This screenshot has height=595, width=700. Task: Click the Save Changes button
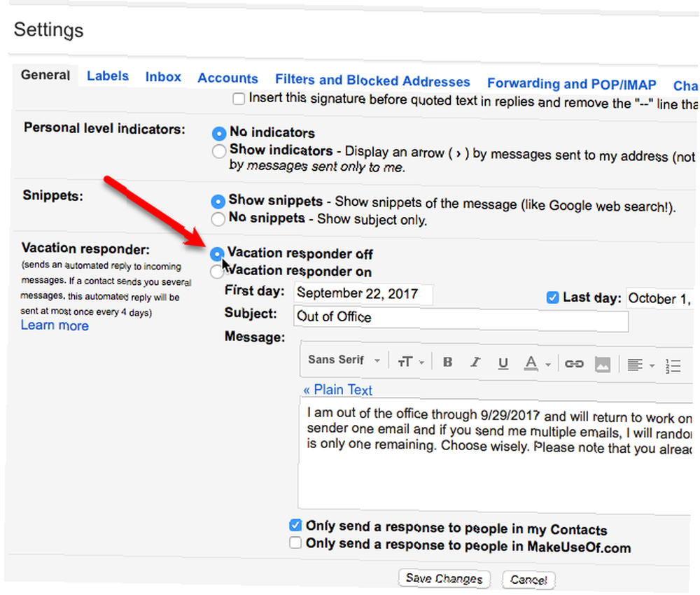(444, 579)
